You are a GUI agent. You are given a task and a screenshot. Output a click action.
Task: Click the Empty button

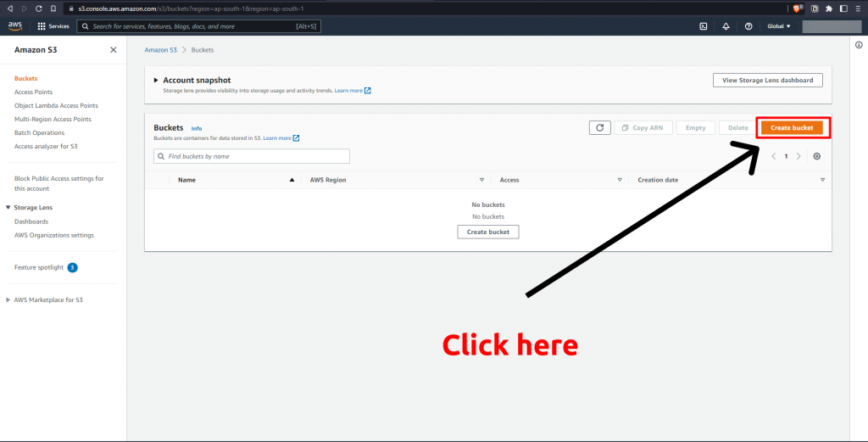[x=696, y=128]
